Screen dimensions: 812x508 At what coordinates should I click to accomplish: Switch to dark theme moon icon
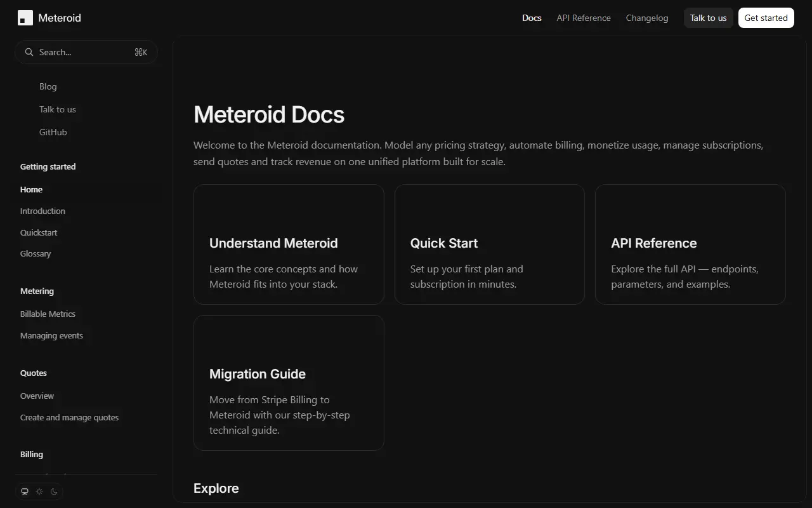(54, 491)
